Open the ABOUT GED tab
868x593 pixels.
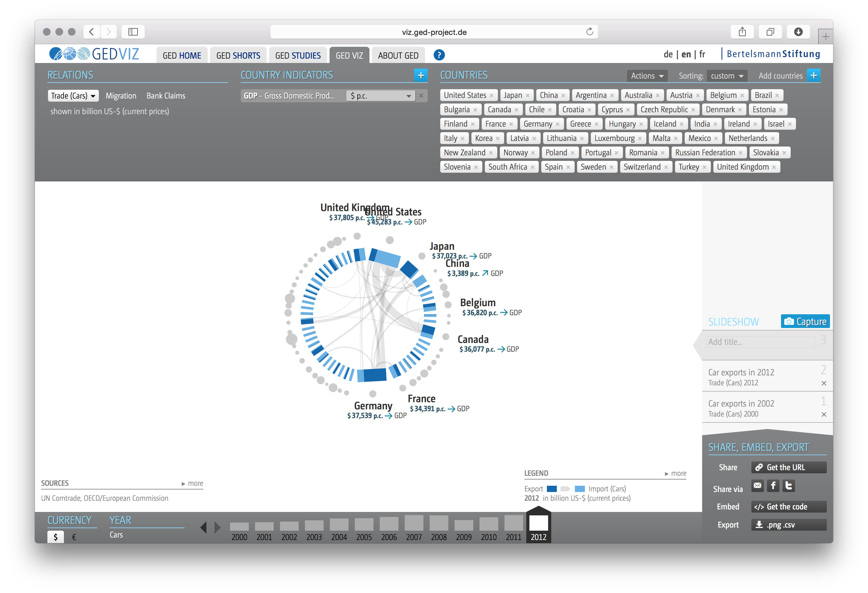tap(398, 55)
